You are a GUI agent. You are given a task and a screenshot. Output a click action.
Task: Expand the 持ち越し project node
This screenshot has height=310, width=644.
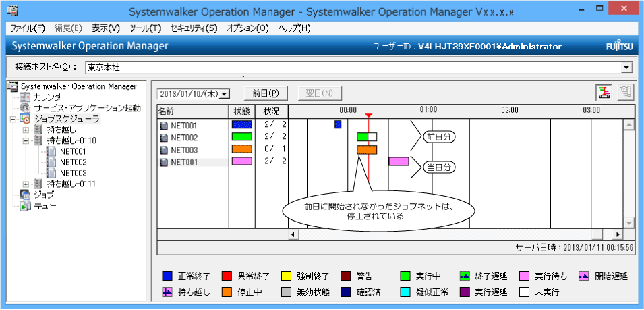click(26, 130)
